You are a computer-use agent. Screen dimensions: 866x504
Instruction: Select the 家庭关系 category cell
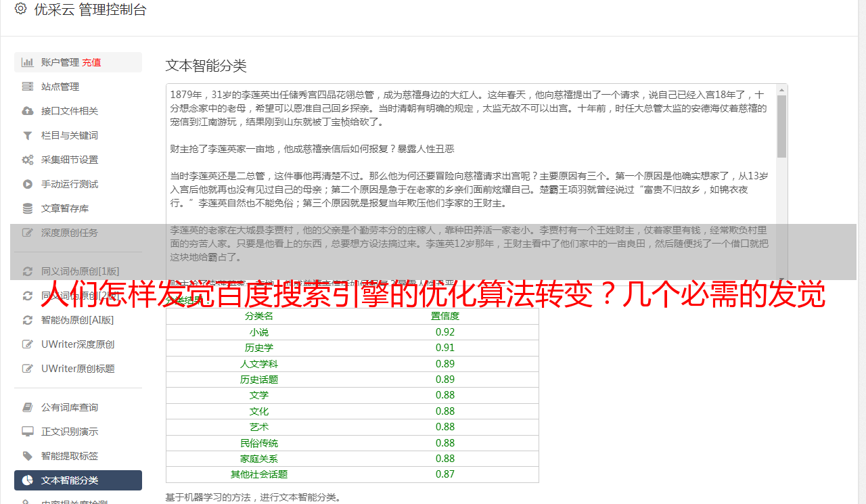(x=259, y=459)
